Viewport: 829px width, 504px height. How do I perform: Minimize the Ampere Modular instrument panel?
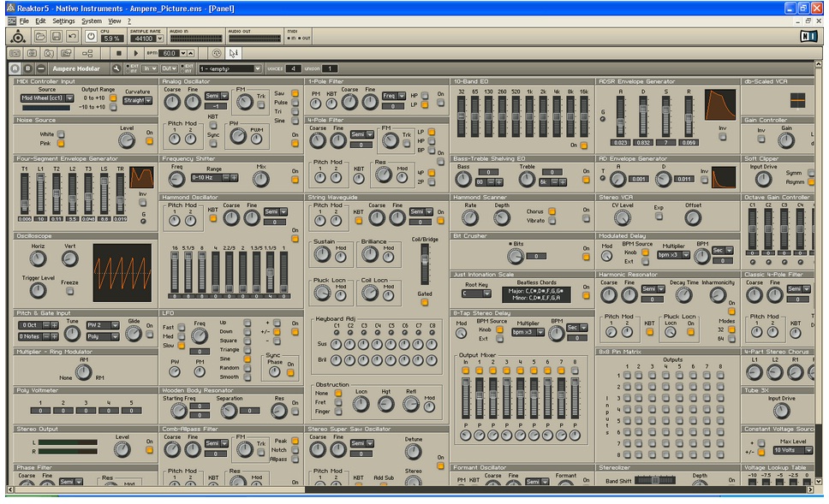coord(41,68)
